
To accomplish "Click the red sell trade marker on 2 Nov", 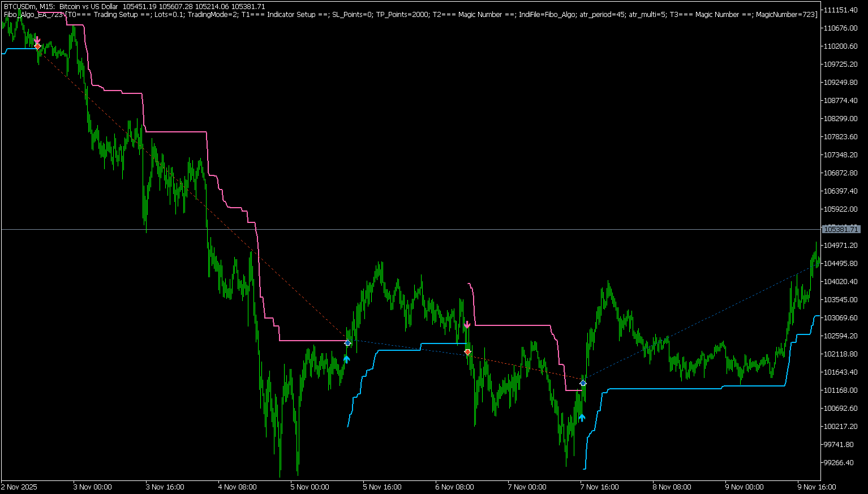I will point(37,46).
